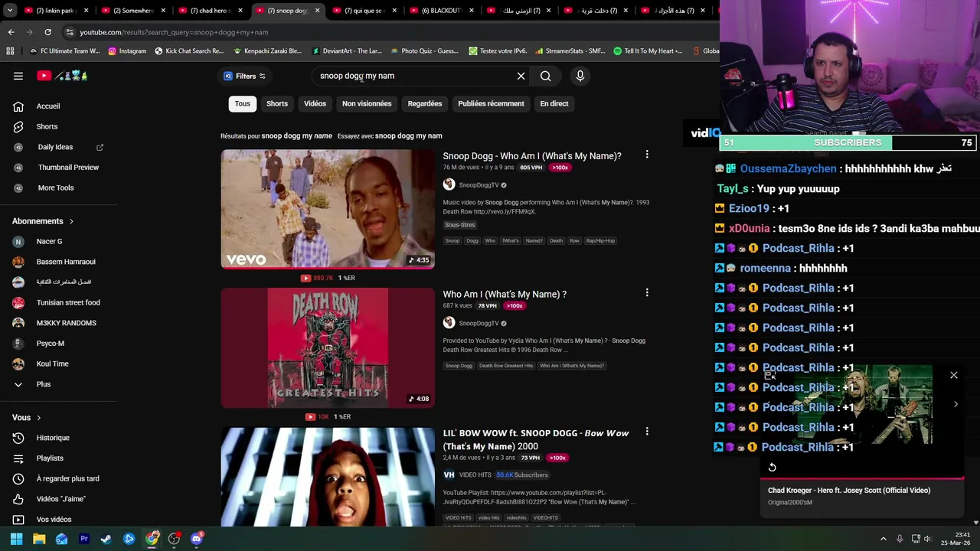The height and width of the screenshot is (551, 980).
Task: Select the Publiées récemment filter chip
Action: point(491,103)
